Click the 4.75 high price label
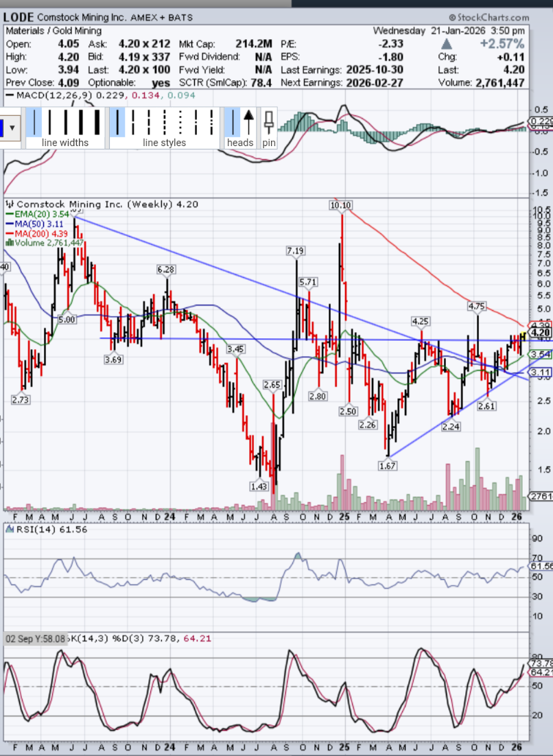This screenshot has height=756, width=553. 476,306
